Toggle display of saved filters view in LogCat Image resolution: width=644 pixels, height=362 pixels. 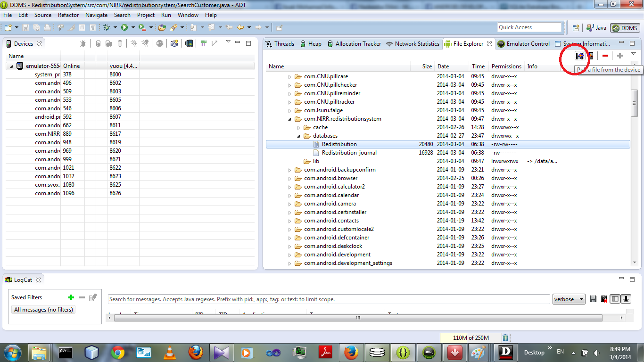click(x=615, y=299)
